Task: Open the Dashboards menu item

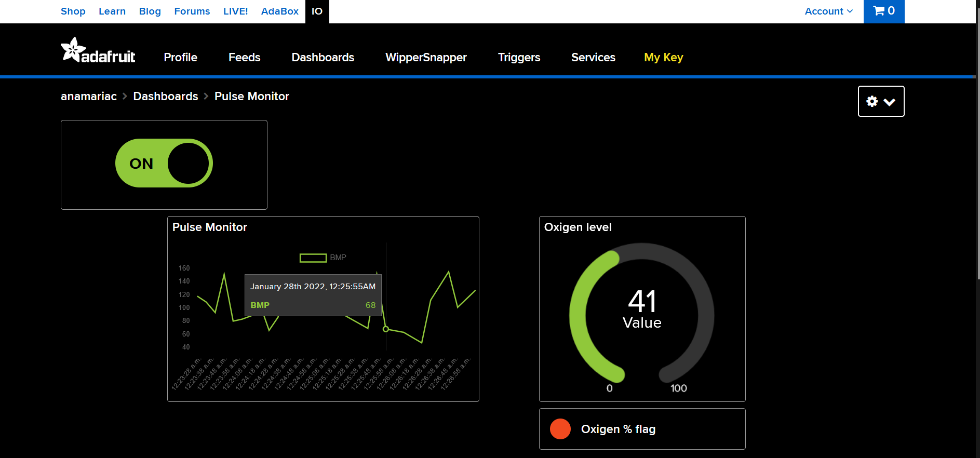Action: coord(323,57)
